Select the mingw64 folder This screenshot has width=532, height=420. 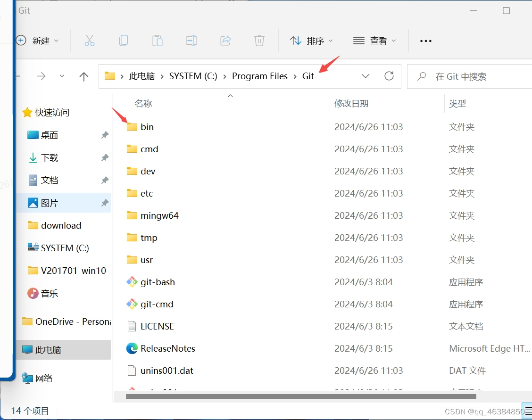159,215
